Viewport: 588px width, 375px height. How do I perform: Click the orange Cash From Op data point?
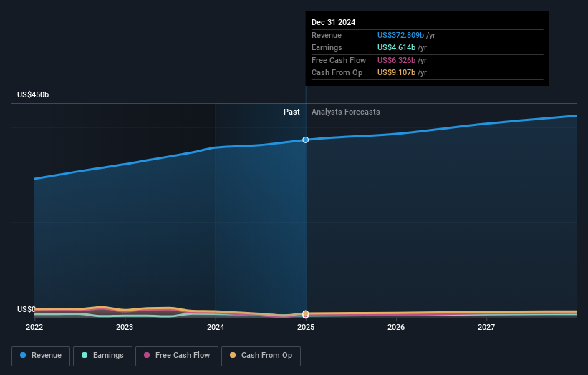[306, 313]
